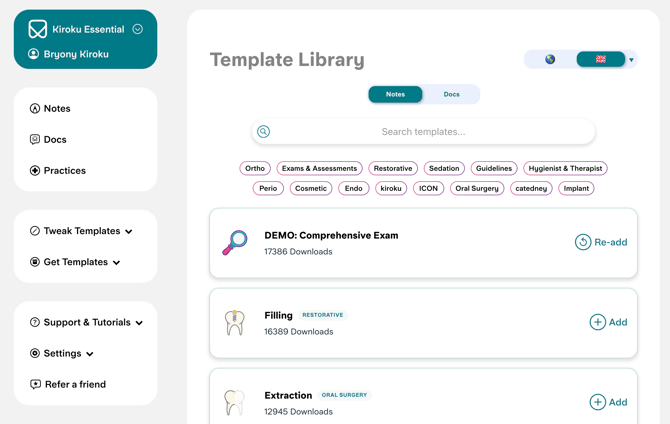Go to Practices in sidebar
670x424 pixels.
click(64, 171)
